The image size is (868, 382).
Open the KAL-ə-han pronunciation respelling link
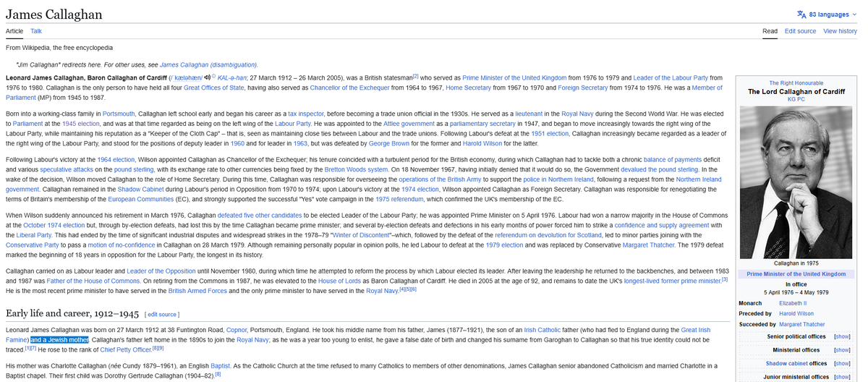tap(232, 77)
